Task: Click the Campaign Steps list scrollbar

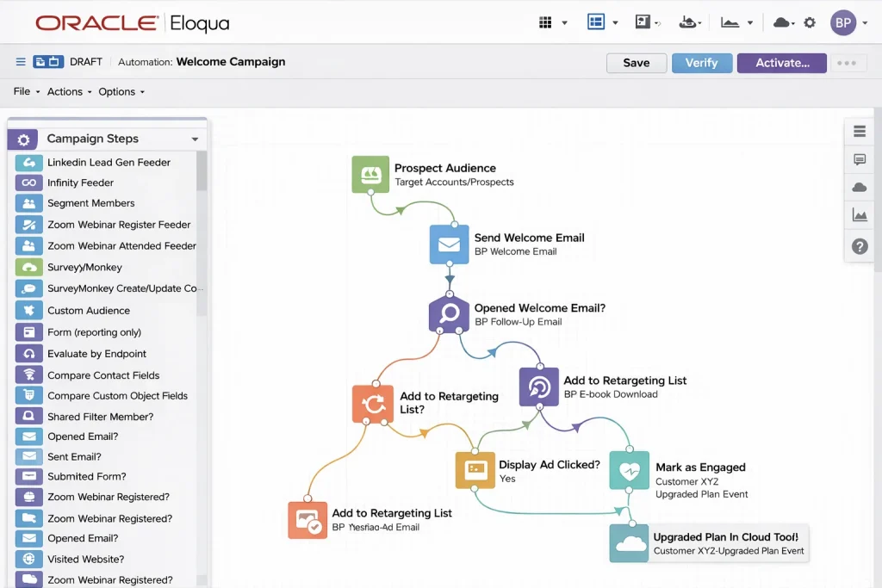Action: (x=202, y=172)
